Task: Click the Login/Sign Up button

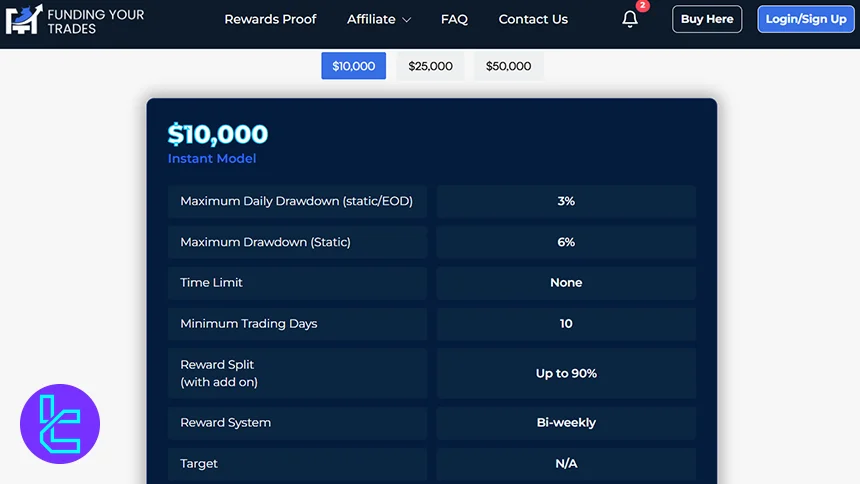Action: tap(806, 19)
